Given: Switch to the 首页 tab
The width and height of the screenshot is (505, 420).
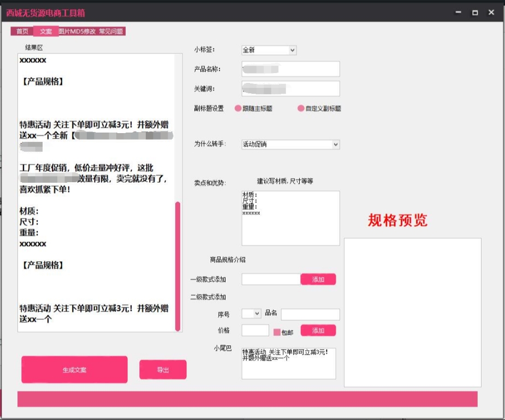Looking at the screenshot, I should click(x=22, y=31).
